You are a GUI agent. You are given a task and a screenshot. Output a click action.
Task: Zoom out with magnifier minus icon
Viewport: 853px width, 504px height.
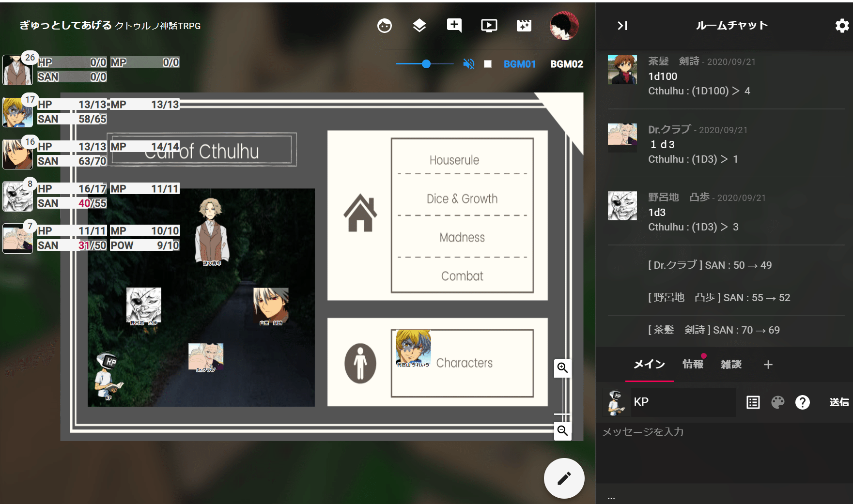pos(562,431)
